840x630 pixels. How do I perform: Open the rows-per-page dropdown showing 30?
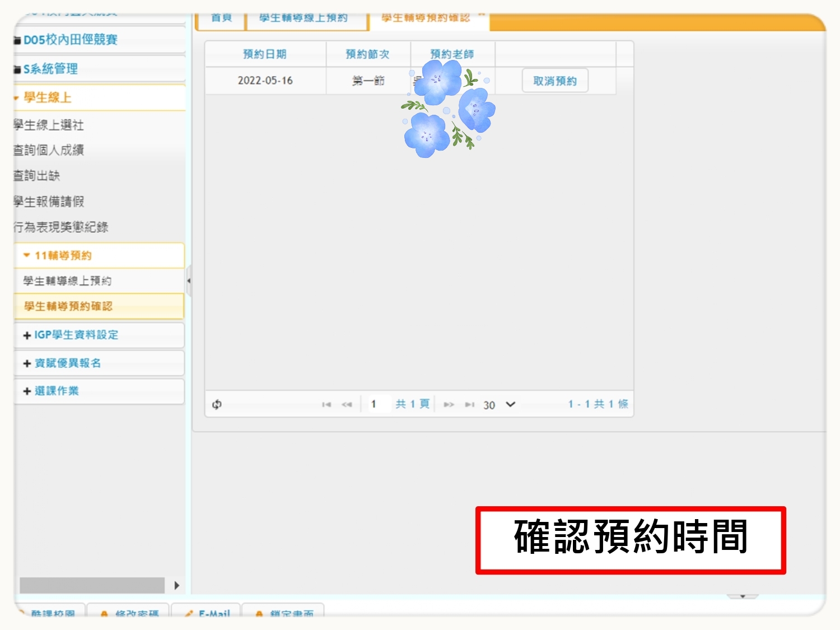point(499,404)
